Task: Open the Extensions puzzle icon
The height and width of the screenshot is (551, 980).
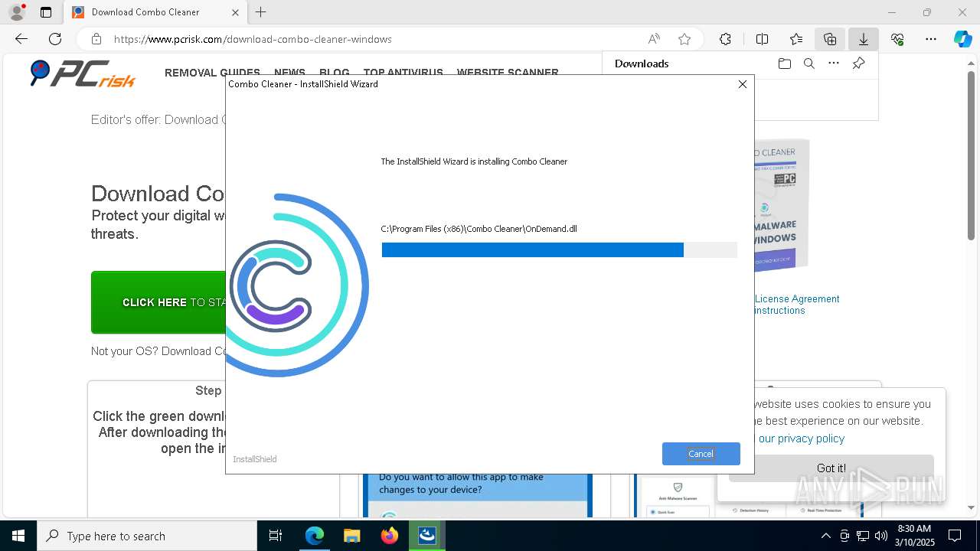Action: (725, 39)
